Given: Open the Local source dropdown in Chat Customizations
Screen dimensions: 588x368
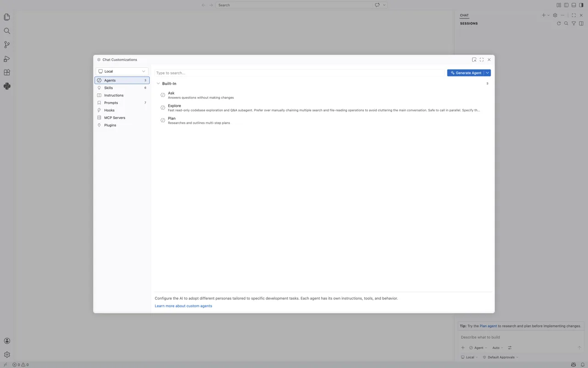Looking at the screenshot, I should tap(122, 71).
